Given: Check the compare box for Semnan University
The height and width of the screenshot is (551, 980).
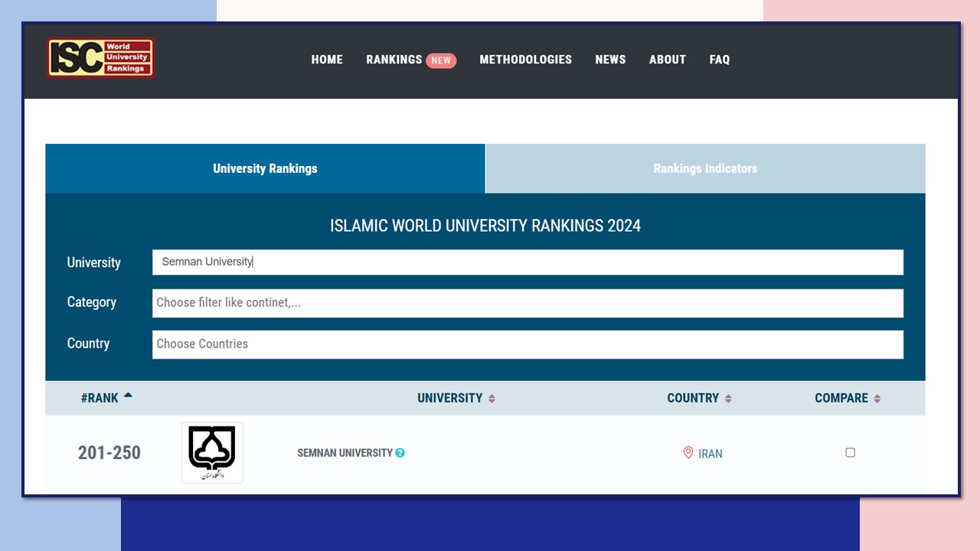Looking at the screenshot, I should [x=850, y=453].
